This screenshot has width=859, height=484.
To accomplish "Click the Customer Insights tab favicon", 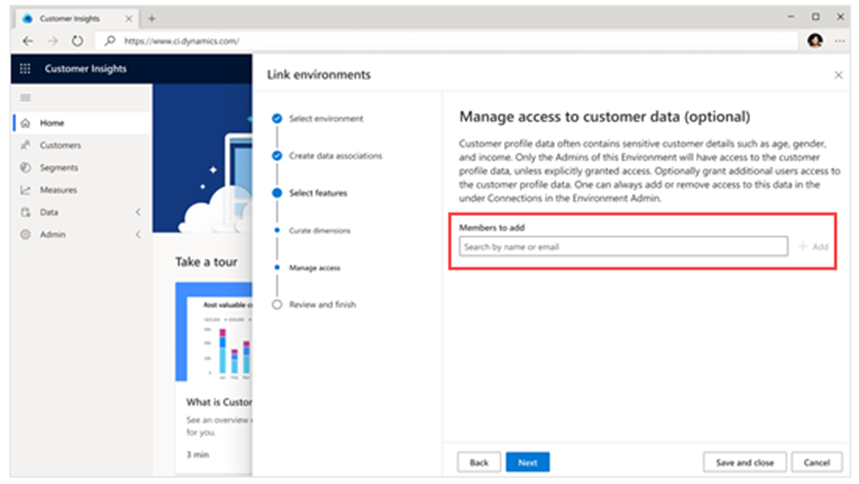I will (x=27, y=19).
